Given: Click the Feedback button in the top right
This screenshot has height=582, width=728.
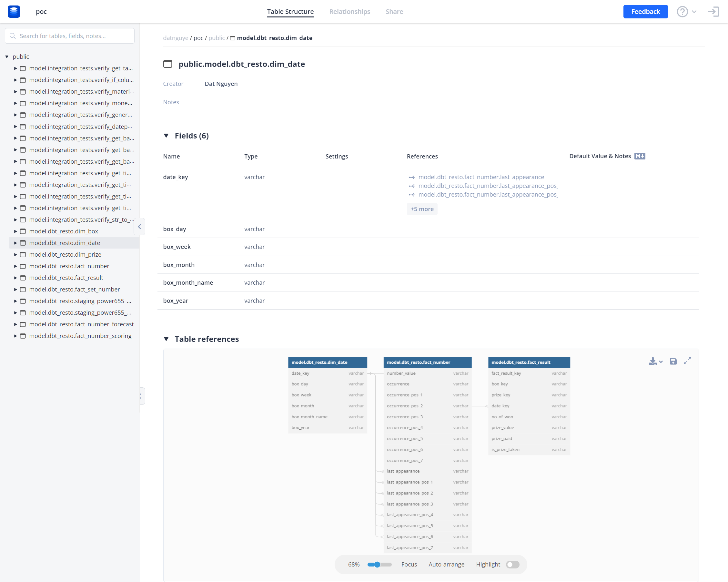Looking at the screenshot, I should pos(645,11).
